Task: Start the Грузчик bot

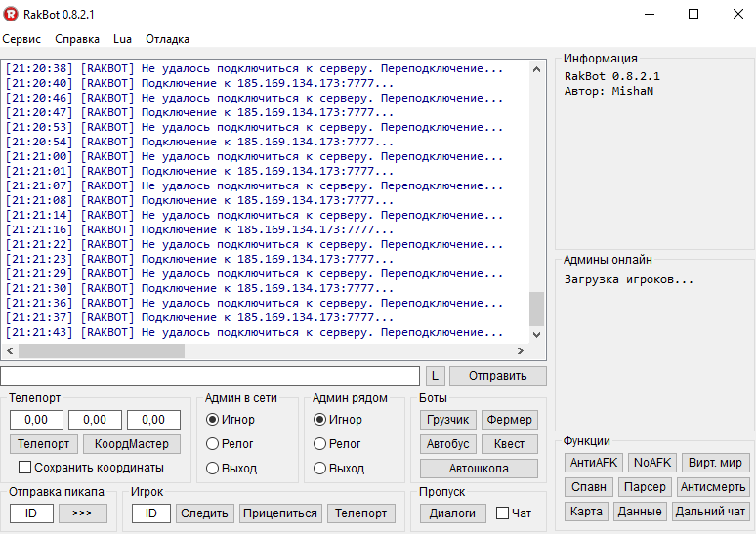Action: pos(448,420)
